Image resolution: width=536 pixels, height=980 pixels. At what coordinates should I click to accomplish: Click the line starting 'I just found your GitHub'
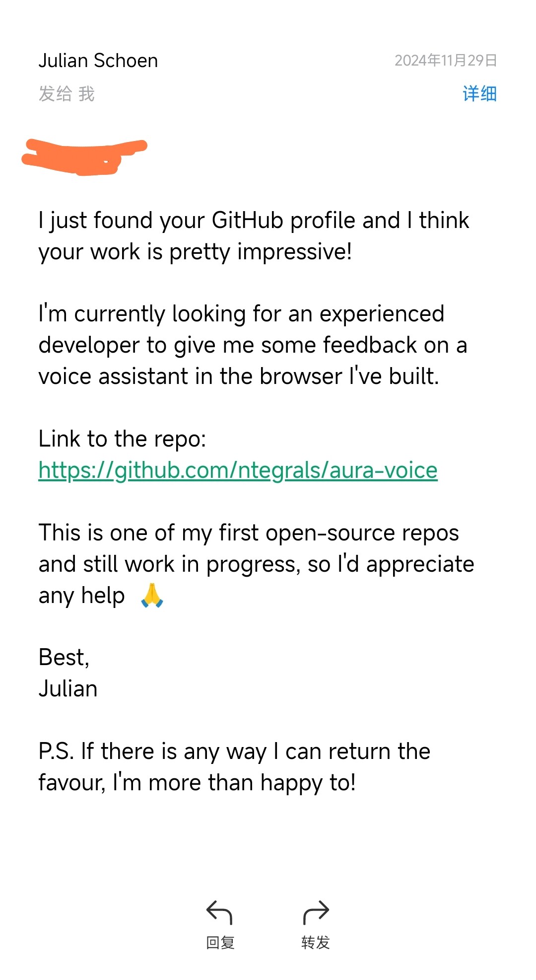pyautogui.click(x=254, y=220)
